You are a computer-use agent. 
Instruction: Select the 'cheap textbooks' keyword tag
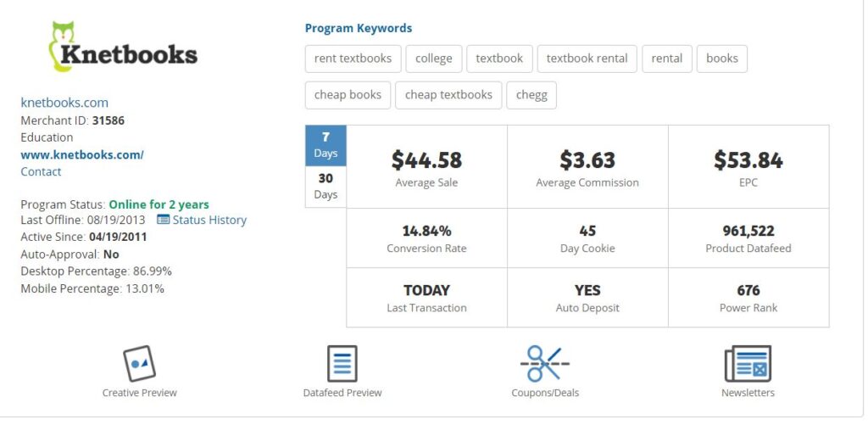pos(448,95)
